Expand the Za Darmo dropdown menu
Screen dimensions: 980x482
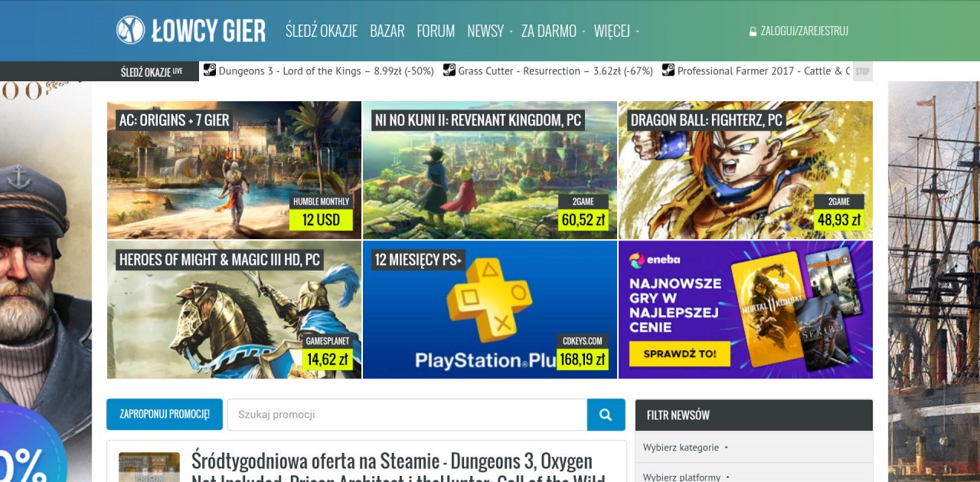[553, 31]
